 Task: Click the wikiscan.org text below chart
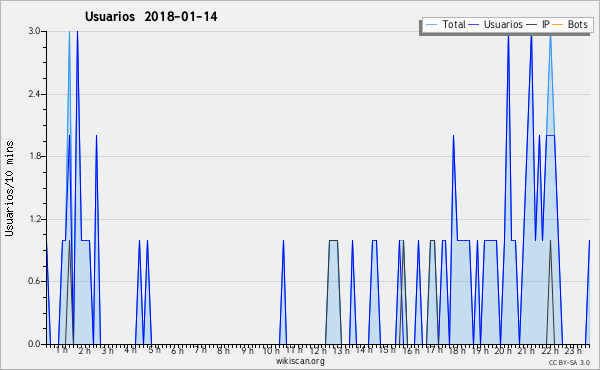click(x=300, y=361)
